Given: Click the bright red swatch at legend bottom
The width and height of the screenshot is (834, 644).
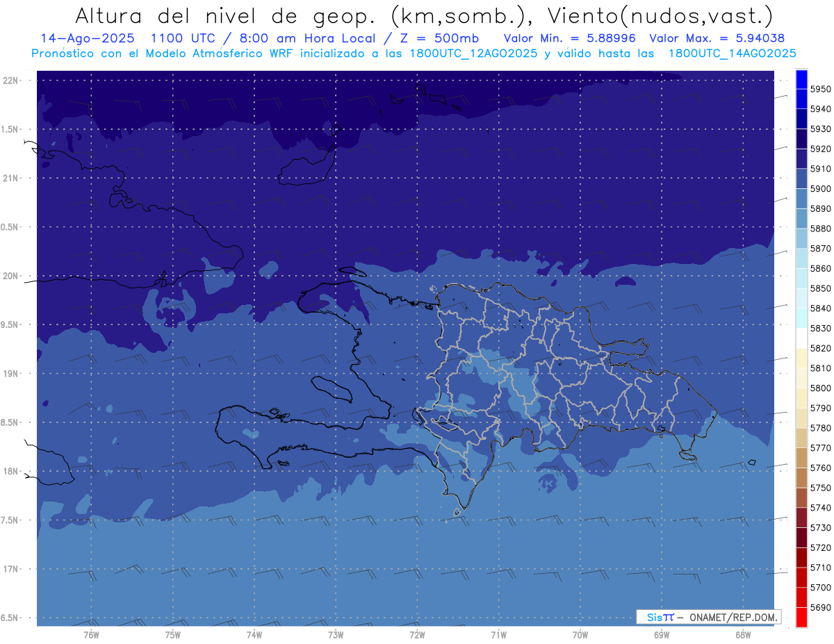Looking at the screenshot, I should point(801,617).
